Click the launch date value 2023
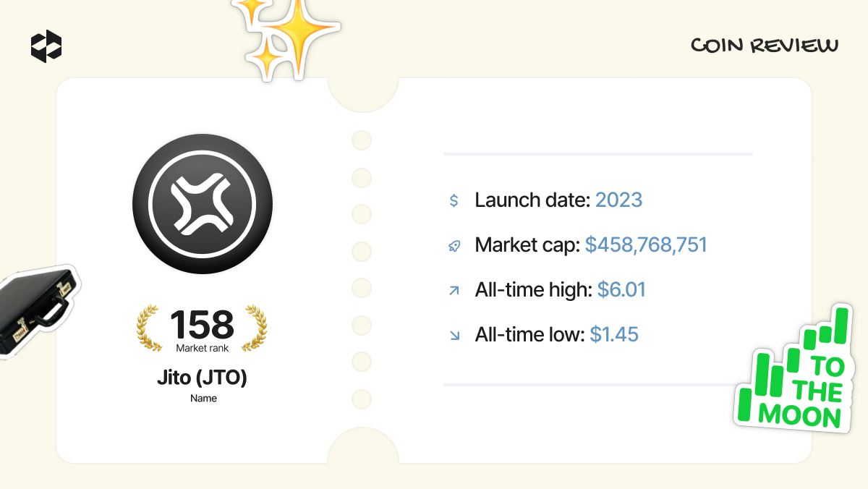Screen dimensions: 868x489 click(x=618, y=200)
